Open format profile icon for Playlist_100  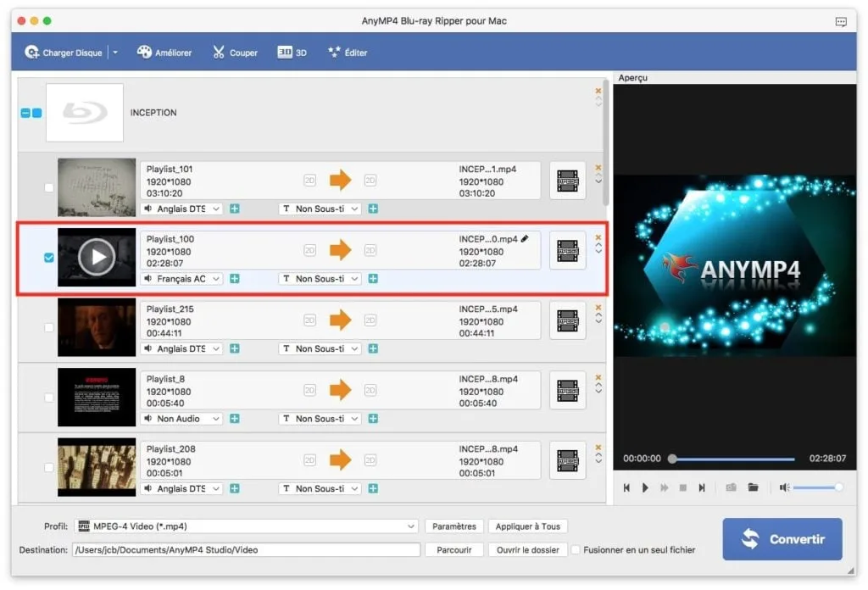567,251
